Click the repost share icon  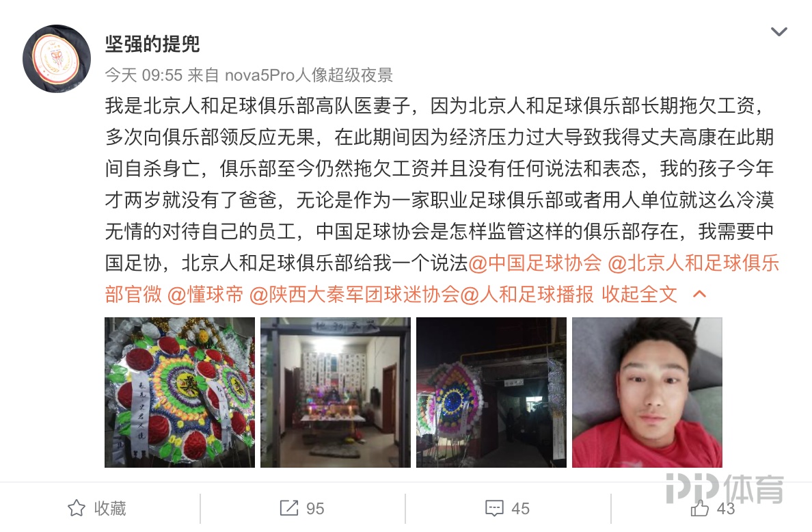(x=289, y=508)
